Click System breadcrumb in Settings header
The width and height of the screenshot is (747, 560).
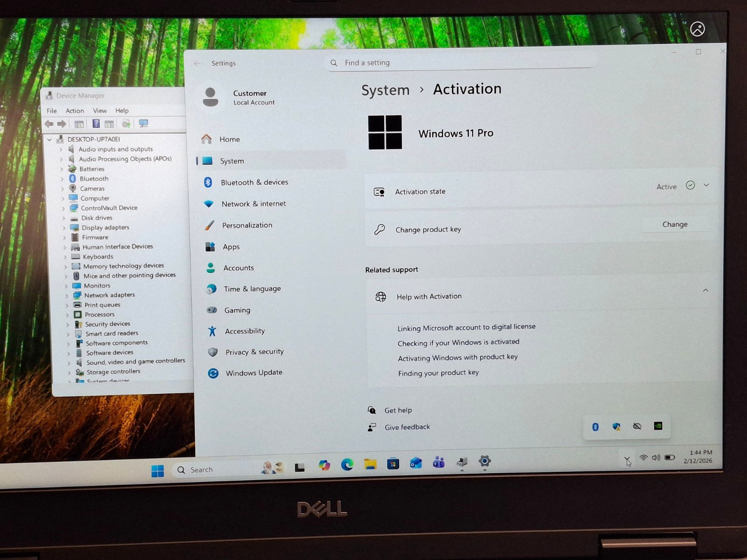(x=385, y=90)
